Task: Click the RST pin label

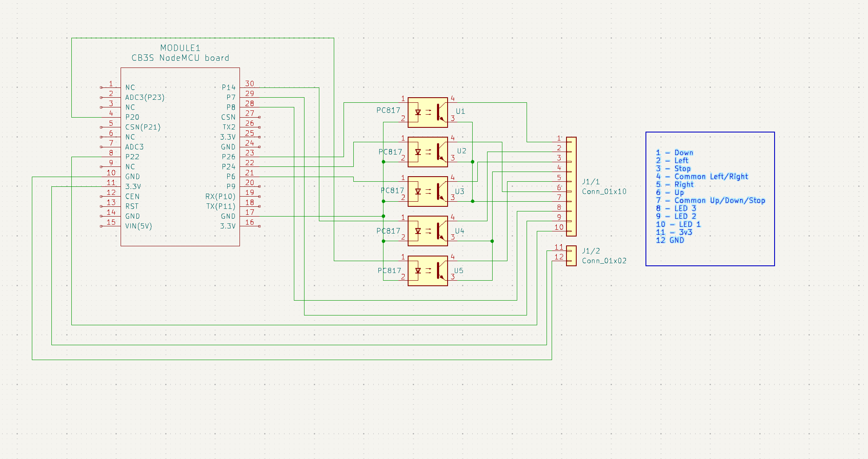Action: [132, 206]
